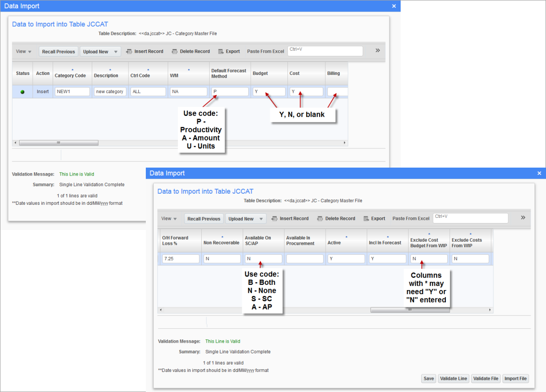
Task: Click the Description field containing new category
Action: [110, 92]
